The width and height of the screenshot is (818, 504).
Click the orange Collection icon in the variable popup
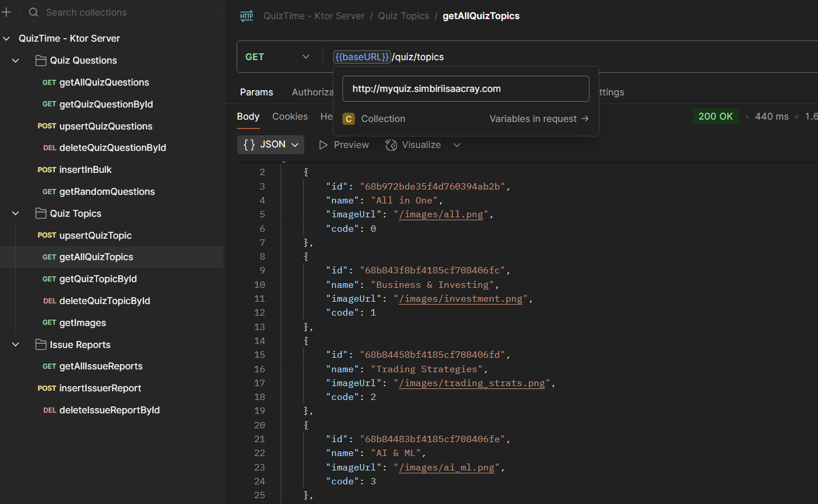(x=348, y=118)
